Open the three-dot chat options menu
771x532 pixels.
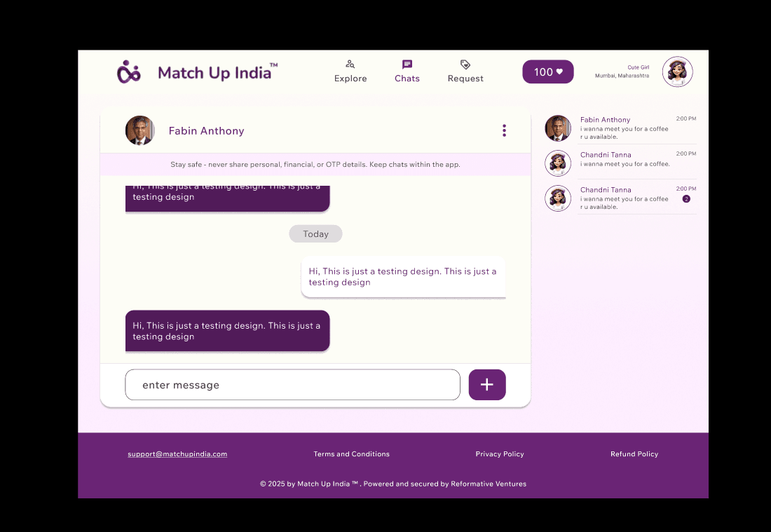coord(504,130)
